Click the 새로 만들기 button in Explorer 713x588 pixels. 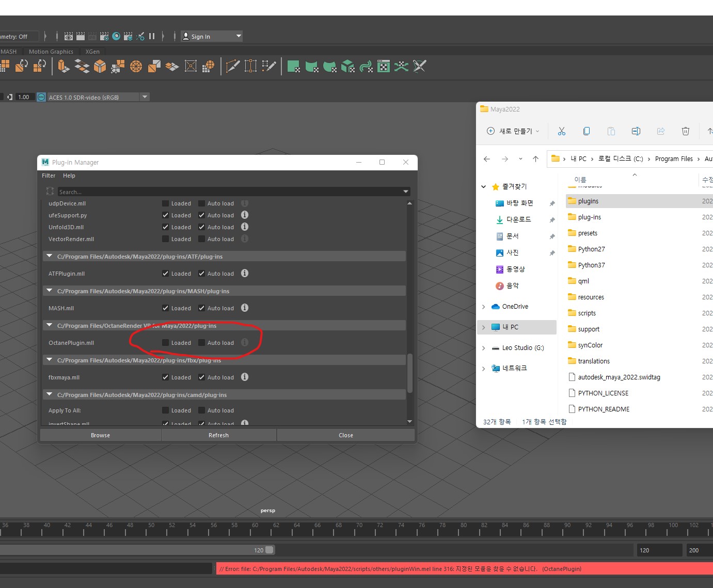(x=513, y=131)
